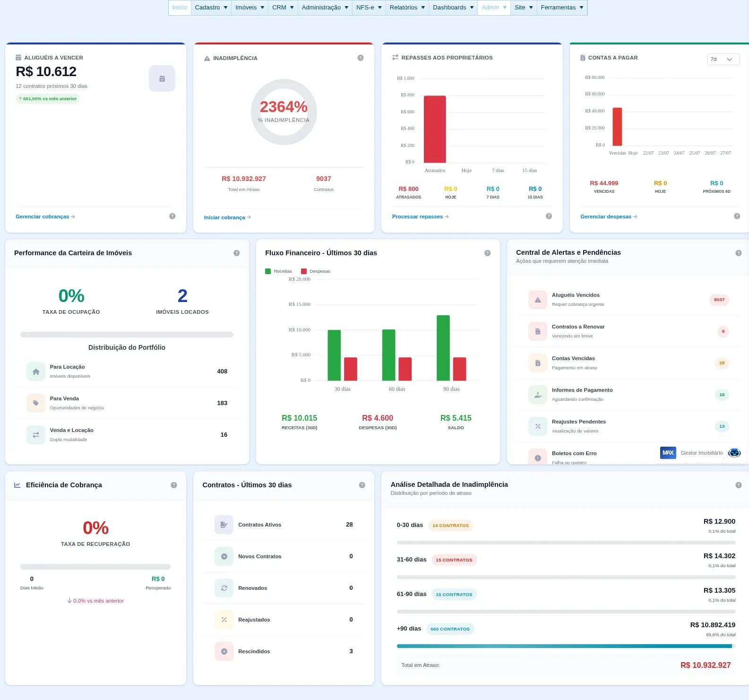Screen dimensions: 749x700
Task: Click the +90 dias progress bar
Action: coord(566,646)
